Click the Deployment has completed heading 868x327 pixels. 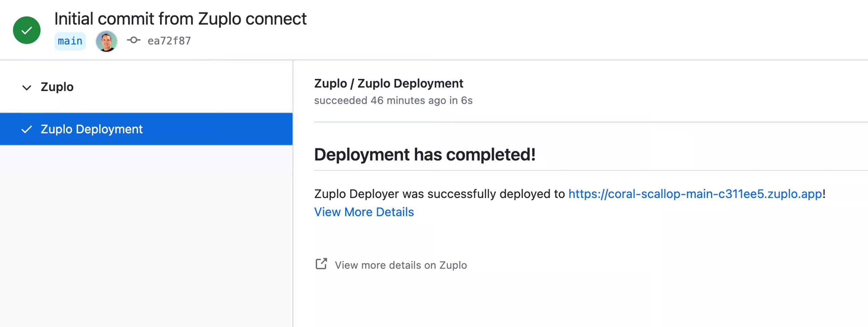pyautogui.click(x=425, y=155)
